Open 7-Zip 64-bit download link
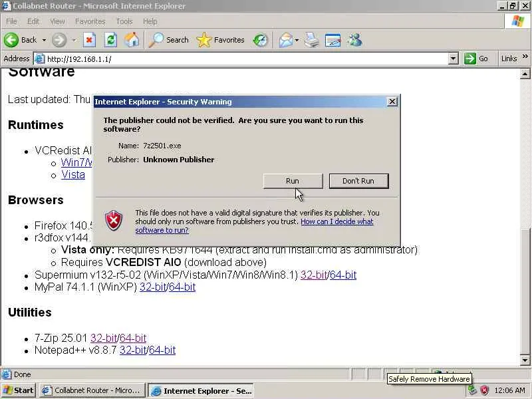The width and height of the screenshot is (532, 399). (133, 338)
